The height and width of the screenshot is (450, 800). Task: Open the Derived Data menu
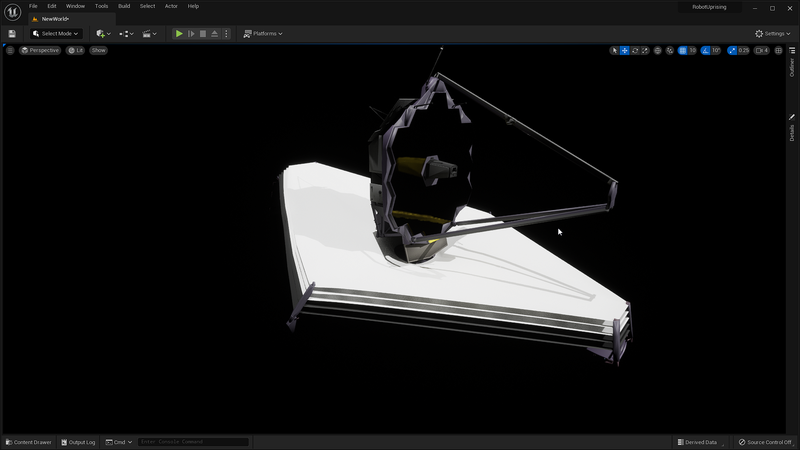pos(697,442)
